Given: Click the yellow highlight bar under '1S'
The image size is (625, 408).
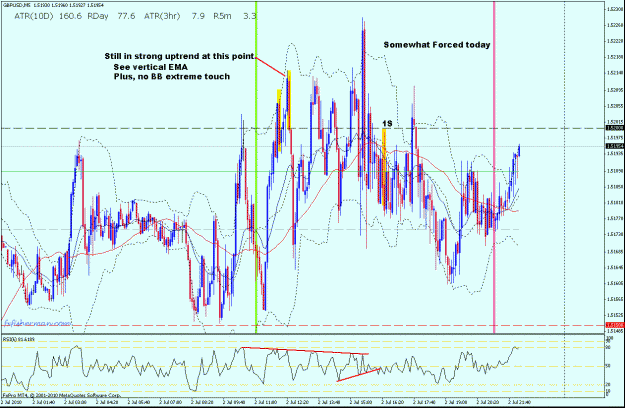Looking at the screenshot, I should coord(384,167).
